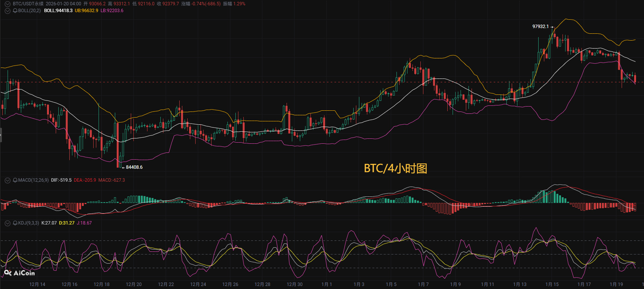644x289 pixels.
Task: Click the 97932.1 high price label
Action: pyautogui.click(x=540, y=27)
